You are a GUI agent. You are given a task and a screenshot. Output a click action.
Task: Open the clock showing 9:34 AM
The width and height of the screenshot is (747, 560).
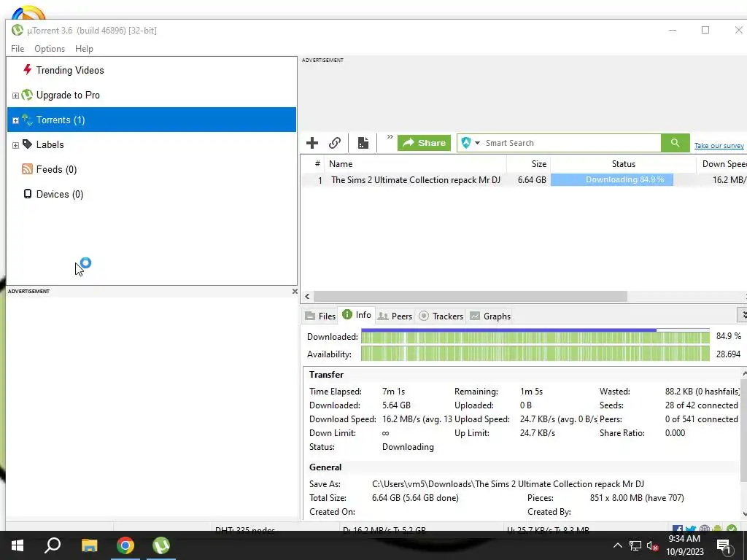(684, 545)
